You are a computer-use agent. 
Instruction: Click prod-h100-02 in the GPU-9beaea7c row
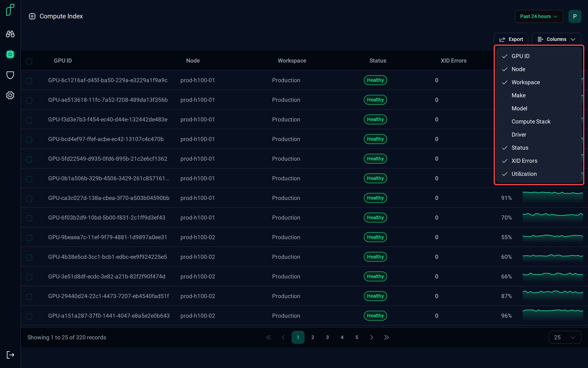click(x=198, y=237)
